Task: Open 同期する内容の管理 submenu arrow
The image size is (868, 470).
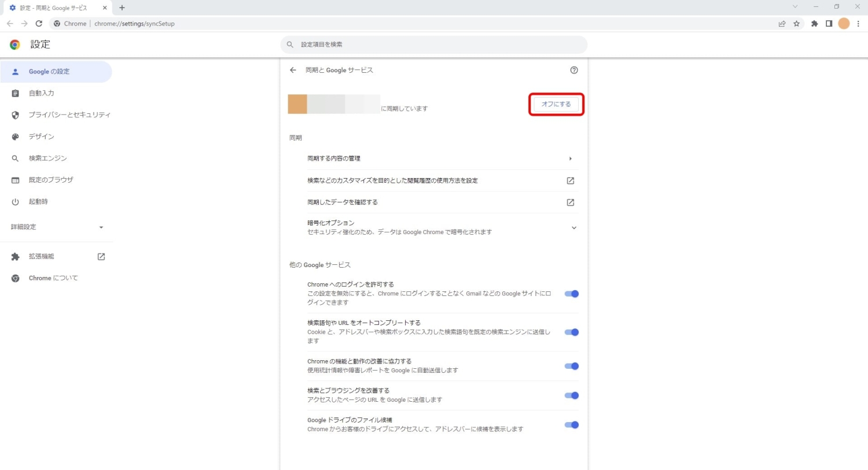Action: [x=570, y=158]
